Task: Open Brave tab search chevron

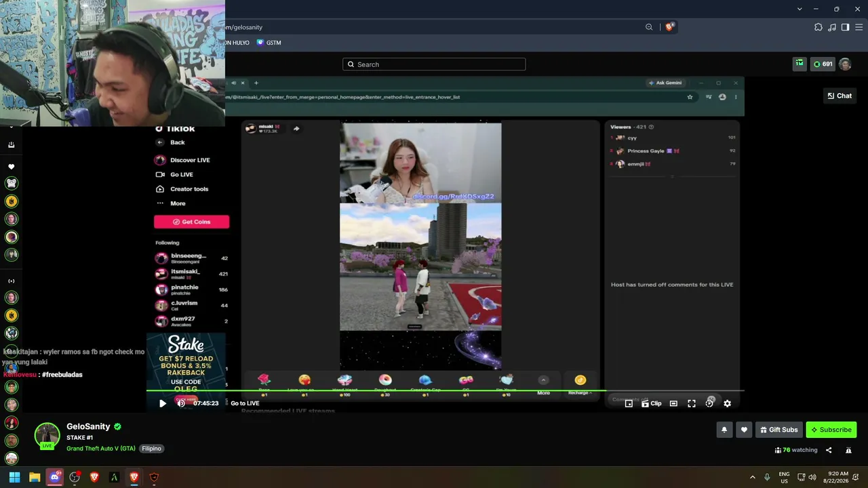Action: 800,9
